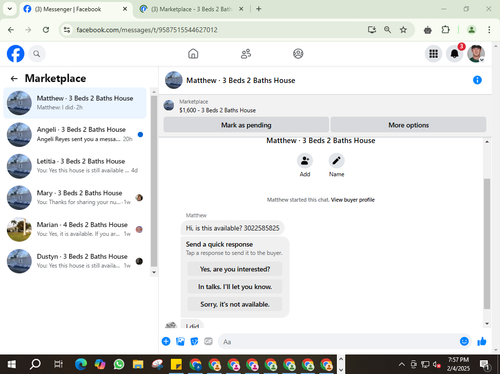
Task: Close the Marketplace browser tab
Action: 241,9
